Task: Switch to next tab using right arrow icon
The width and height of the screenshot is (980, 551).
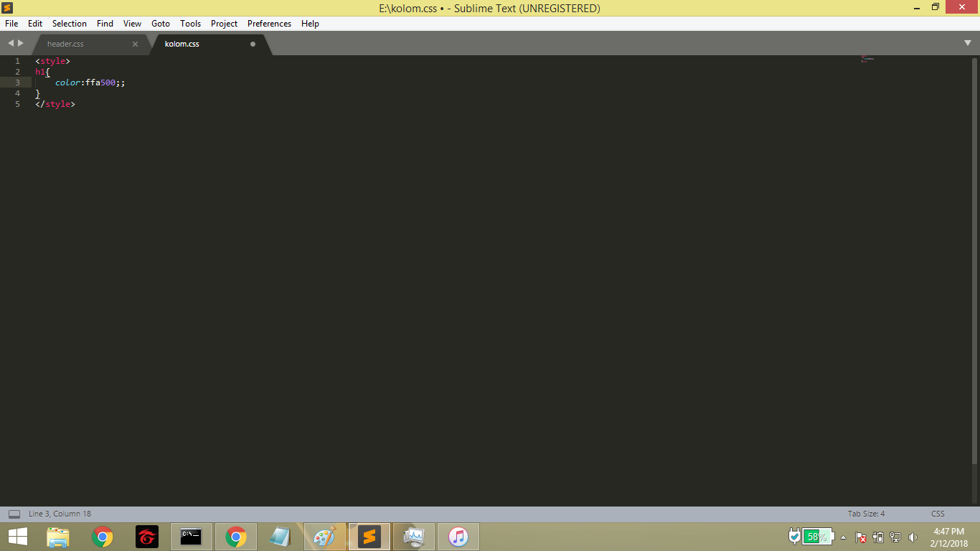Action: (19, 42)
